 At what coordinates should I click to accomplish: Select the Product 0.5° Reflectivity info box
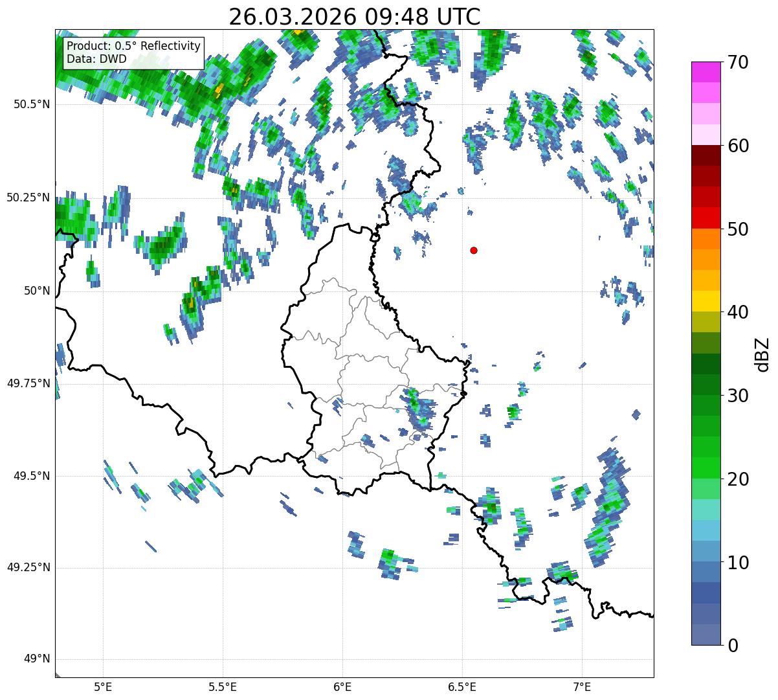(133, 53)
